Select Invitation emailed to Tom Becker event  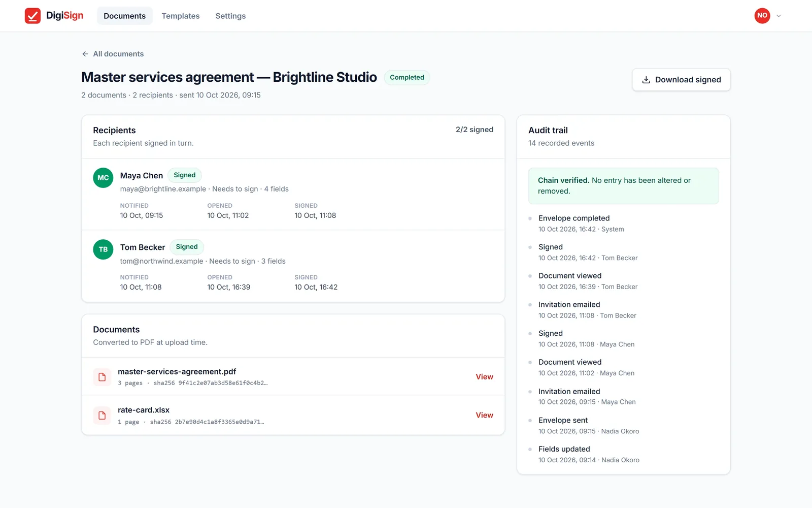pyautogui.click(x=623, y=310)
